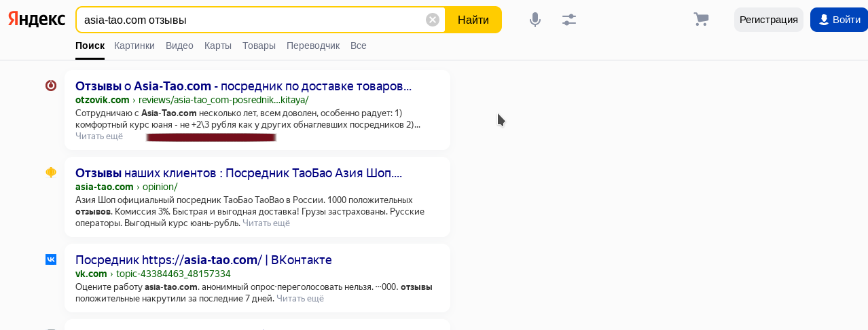Open result 'Отзывы наших клиентов : Посредник ТаоБао'
The image size is (868, 330).
coord(238,173)
